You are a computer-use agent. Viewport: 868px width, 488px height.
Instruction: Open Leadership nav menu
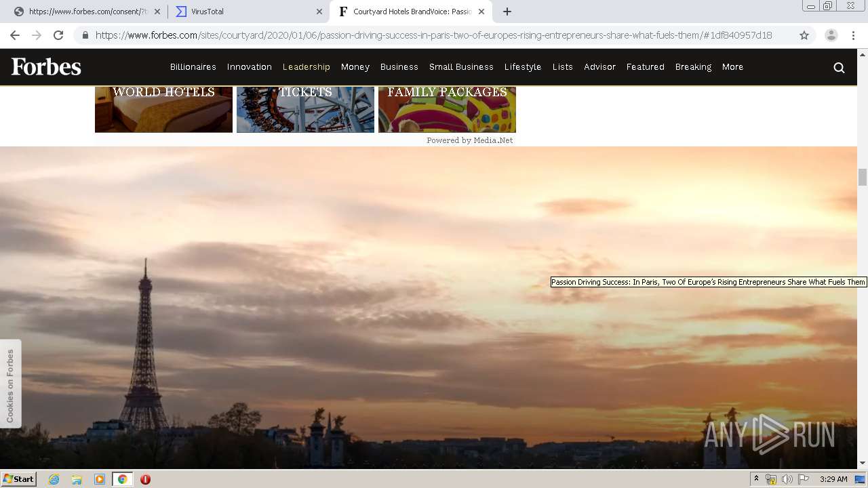point(307,67)
